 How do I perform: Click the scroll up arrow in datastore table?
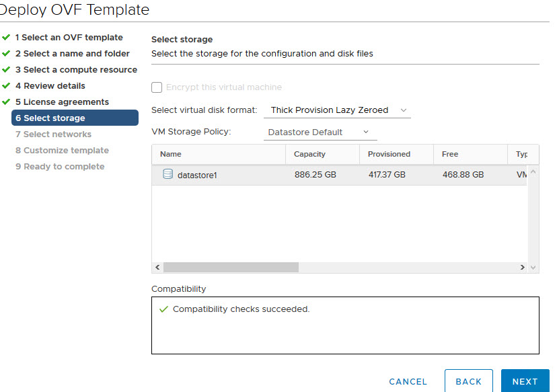point(533,171)
